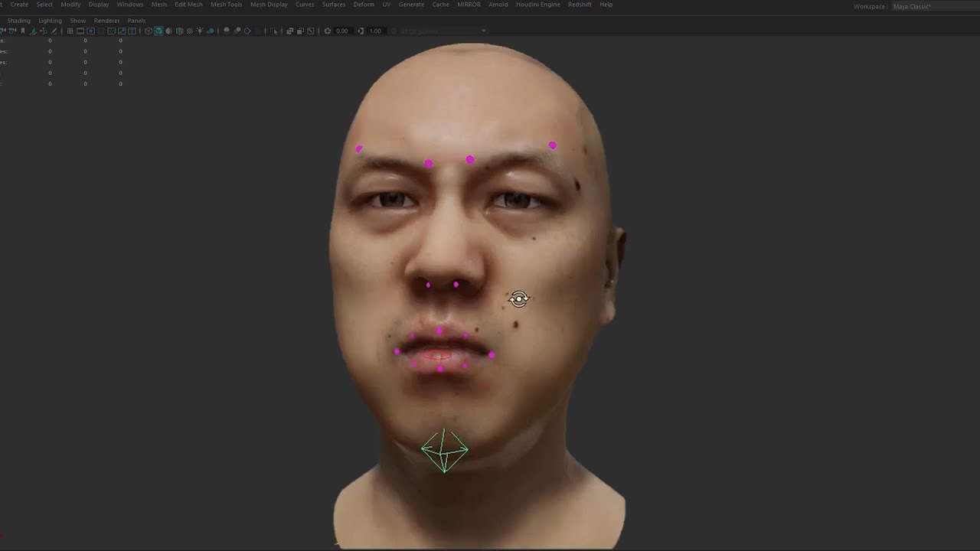This screenshot has height=551, width=980.
Task: Select smooth shade all cube icon
Action: (x=158, y=31)
